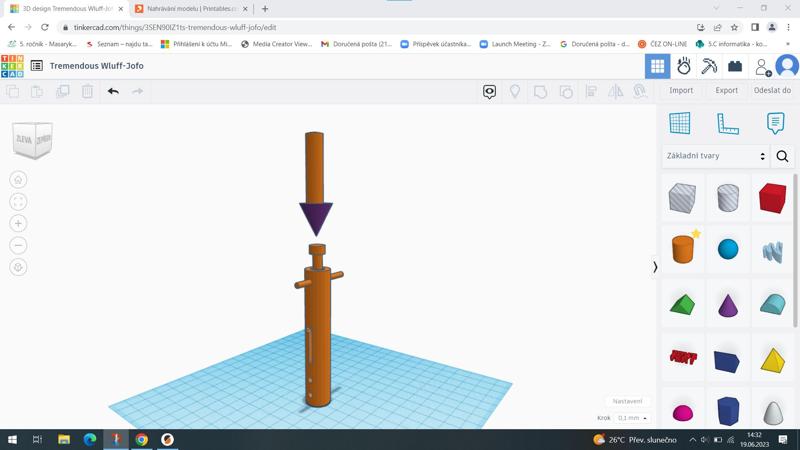Click the home view button
Screen dimensions: 800x450
pos(18,180)
